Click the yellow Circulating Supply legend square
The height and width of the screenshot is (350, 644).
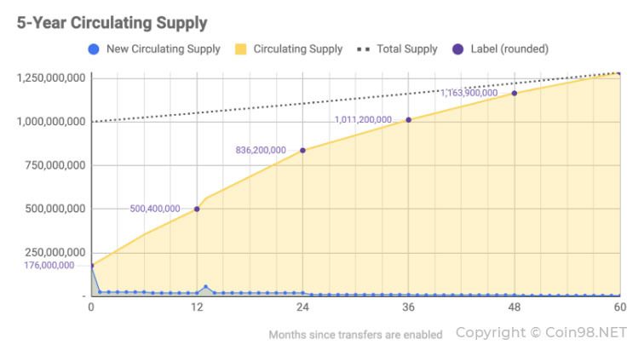(241, 49)
